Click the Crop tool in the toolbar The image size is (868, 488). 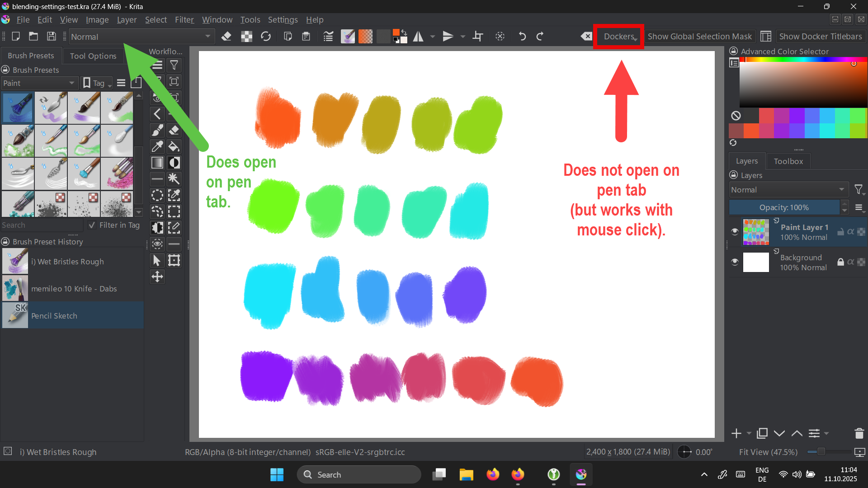478,37
